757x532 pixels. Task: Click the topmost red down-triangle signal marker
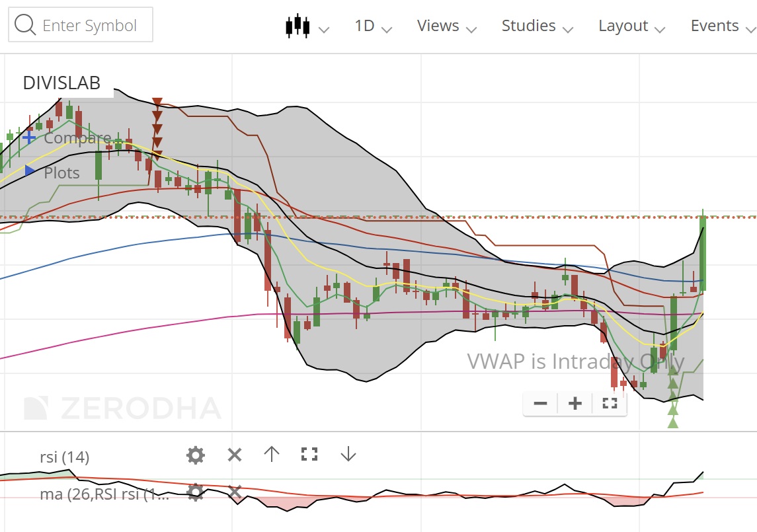point(157,102)
